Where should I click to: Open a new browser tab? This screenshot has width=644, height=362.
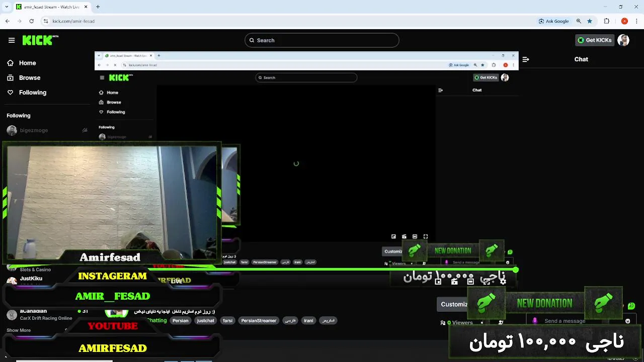(98, 7)
